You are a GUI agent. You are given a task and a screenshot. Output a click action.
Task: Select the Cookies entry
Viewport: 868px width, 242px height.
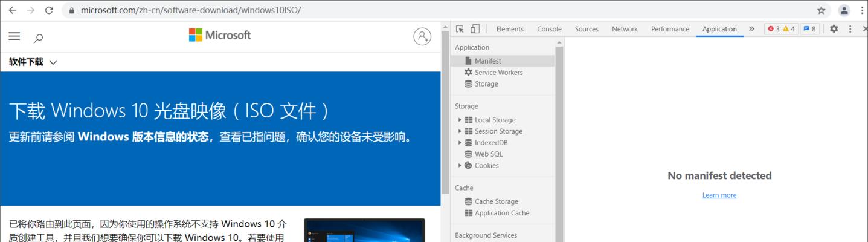point(486,166)
